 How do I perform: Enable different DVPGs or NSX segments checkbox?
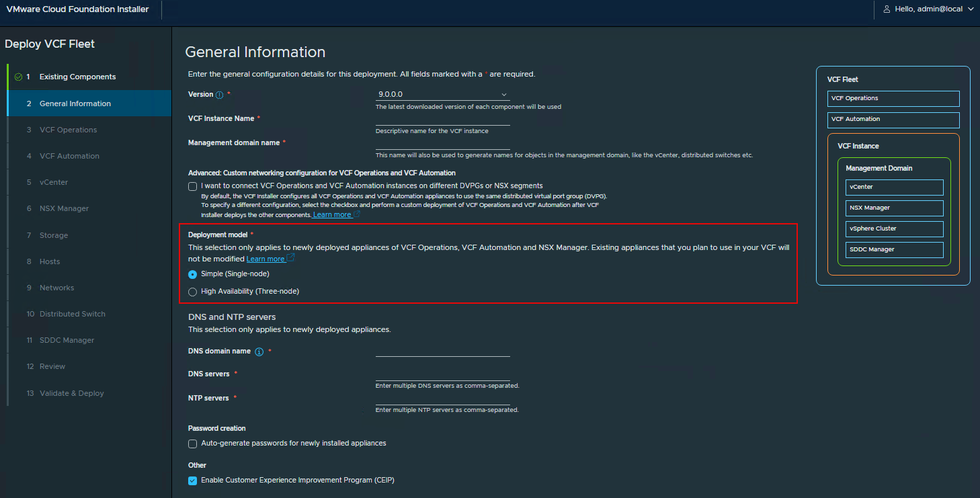coord(193,186)
